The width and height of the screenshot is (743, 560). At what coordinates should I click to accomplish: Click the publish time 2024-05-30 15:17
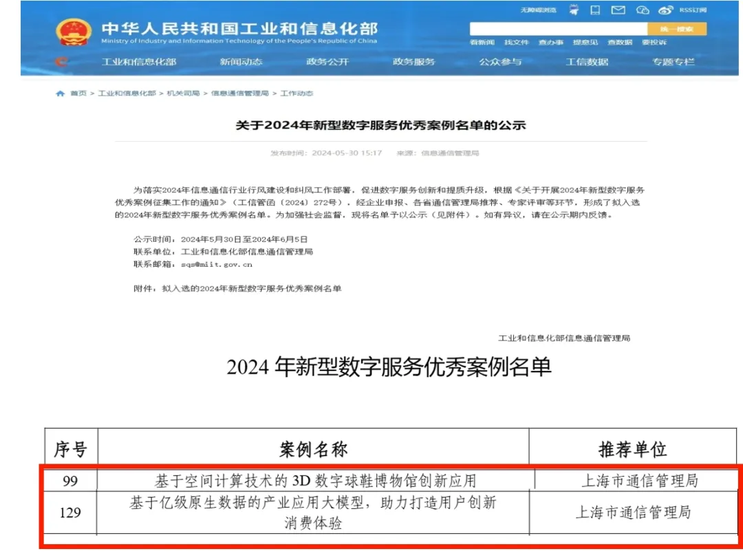347,153
